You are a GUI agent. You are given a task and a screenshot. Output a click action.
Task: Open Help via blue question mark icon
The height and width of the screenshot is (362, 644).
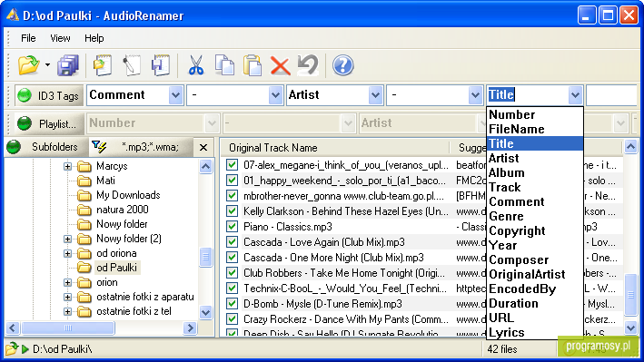(343, 65)
